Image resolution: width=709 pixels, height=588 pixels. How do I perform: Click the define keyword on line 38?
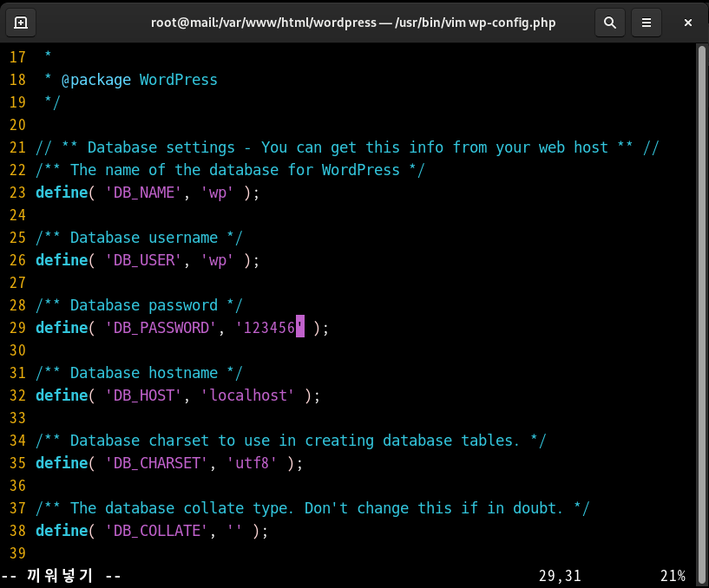(x=62, y=531)
